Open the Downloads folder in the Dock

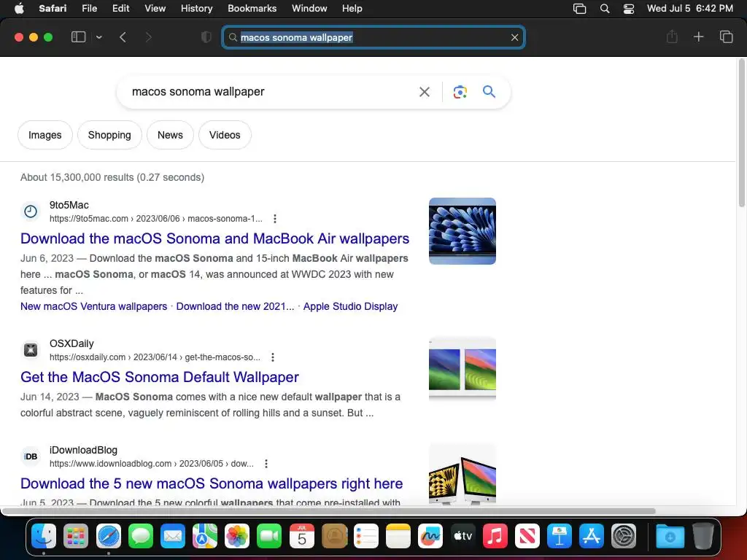point(670,536)
